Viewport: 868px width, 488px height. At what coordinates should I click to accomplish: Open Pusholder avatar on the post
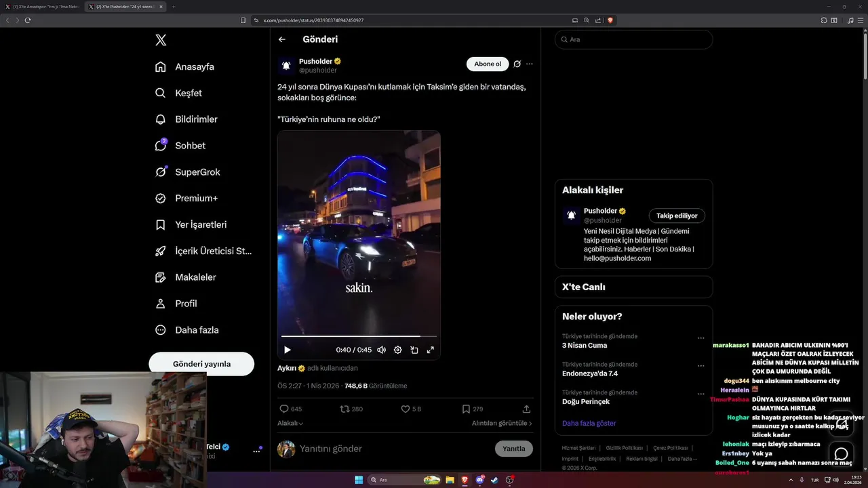286,65
